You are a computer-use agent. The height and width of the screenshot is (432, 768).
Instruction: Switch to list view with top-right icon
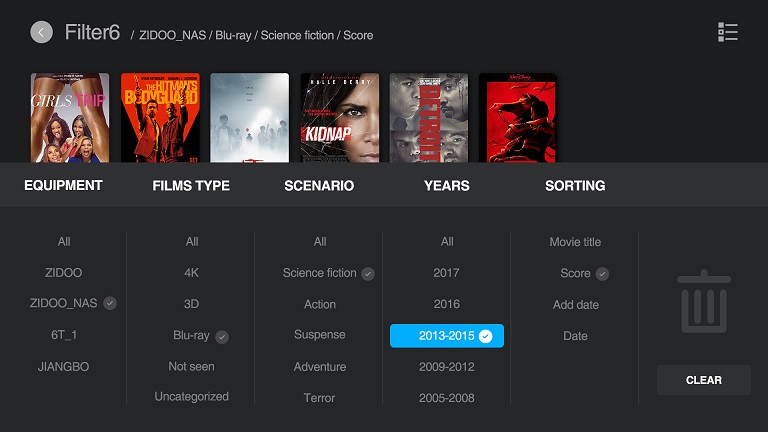(728, 32)
